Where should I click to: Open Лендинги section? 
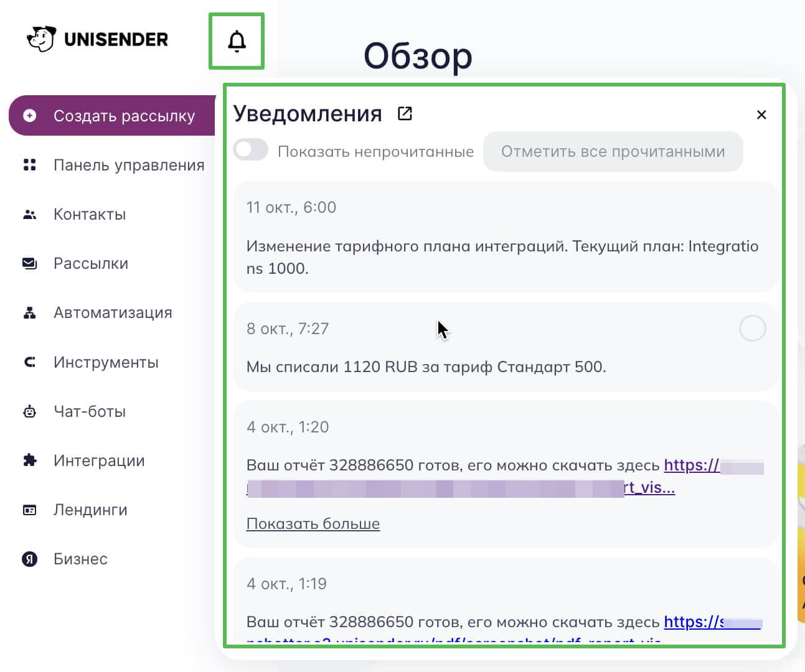(x=90, y=510)
